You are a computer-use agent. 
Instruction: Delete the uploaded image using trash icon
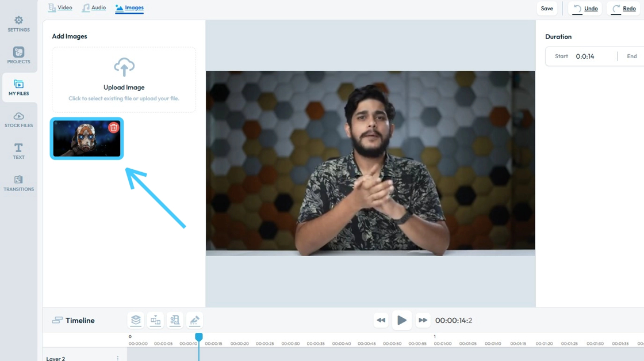[113, 127]
